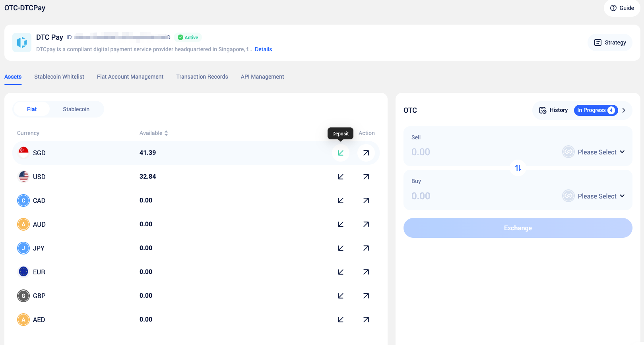This screenshot has height=345, width=644.
Task: Click the deposit arrow icon for CAD
Action: pyautogui.click(x=341, y=200)
